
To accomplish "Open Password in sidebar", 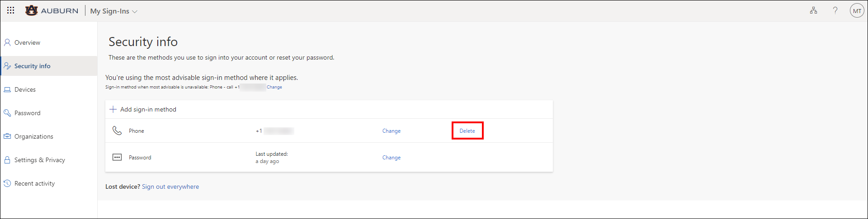I will pos(49,113).
